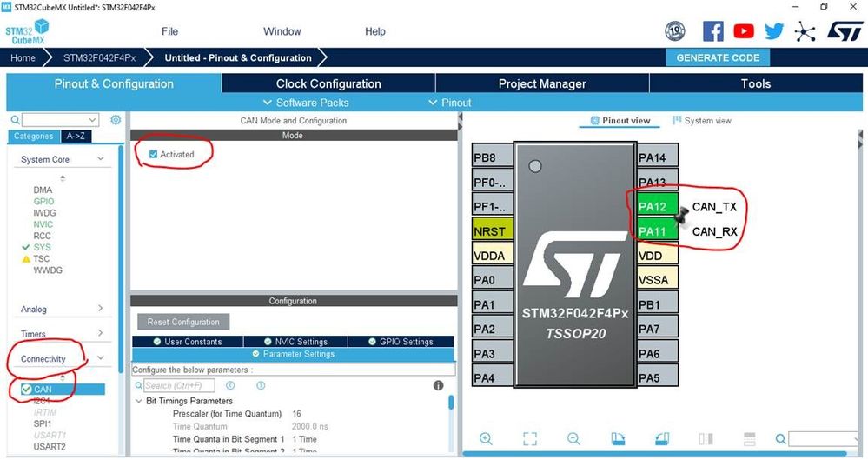Expand the System Core category
This screenshot has width=868, height=460.
click(x=100, y=158)
